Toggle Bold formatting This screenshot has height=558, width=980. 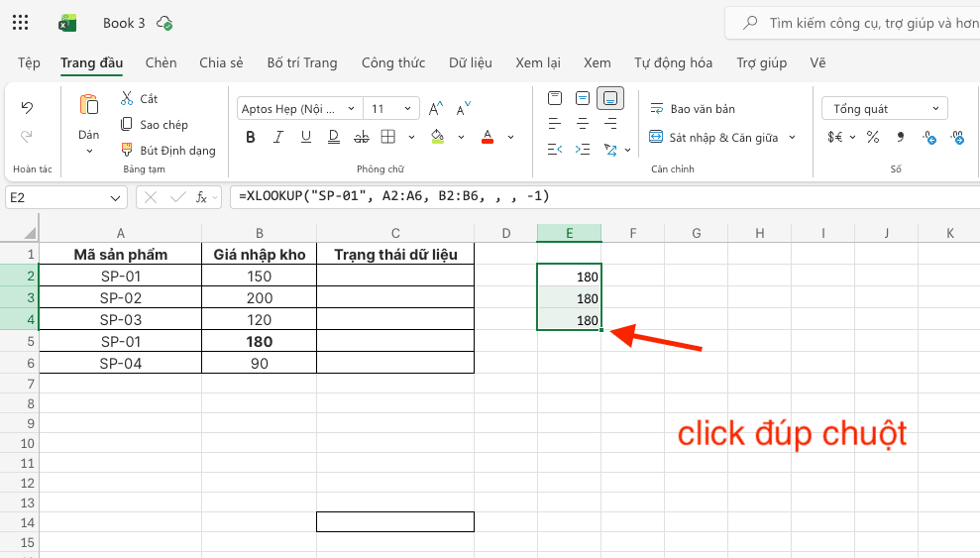coord(251,137)
